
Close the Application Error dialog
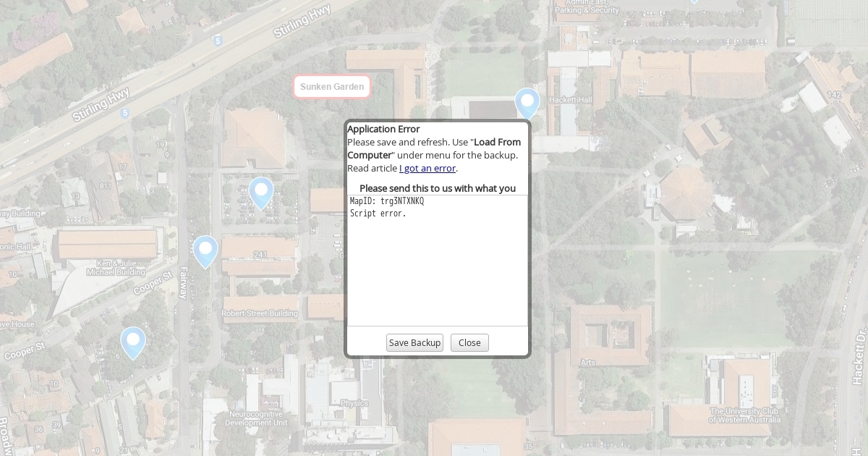469,343
